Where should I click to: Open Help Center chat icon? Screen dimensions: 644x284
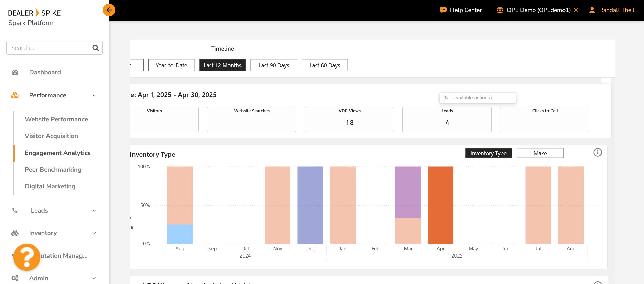tap(443, 10)
